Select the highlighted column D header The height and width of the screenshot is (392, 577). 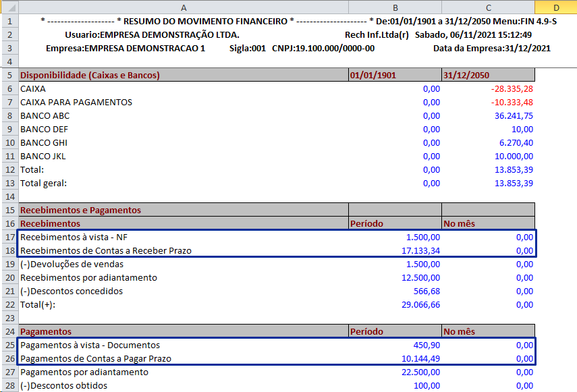555,7
